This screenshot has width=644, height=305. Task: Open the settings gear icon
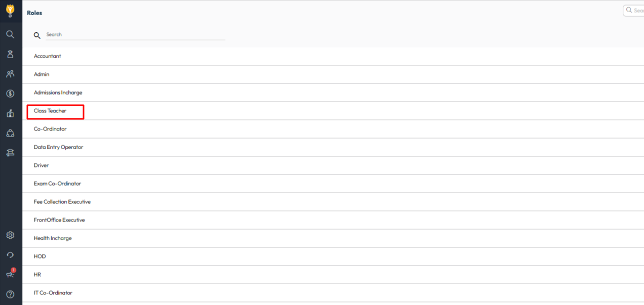(x=10, y=235)
